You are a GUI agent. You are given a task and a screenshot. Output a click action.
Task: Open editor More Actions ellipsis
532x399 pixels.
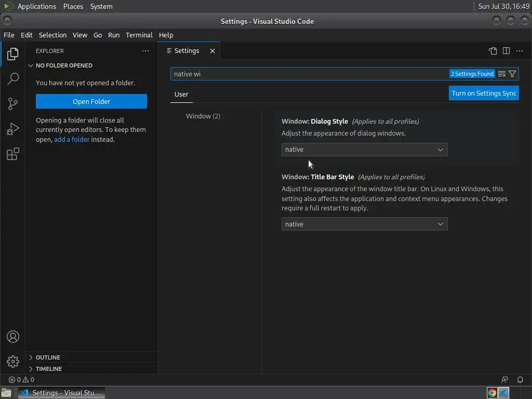coord(520,51)
